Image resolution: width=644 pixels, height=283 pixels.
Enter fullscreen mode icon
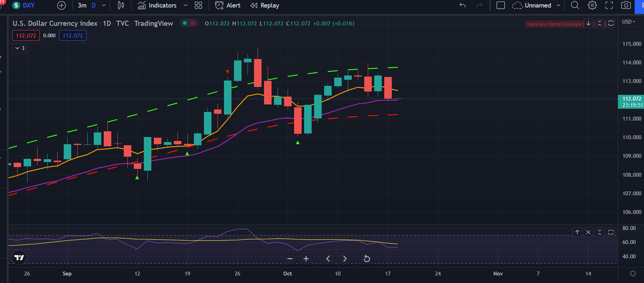pyautogui.click(x=609, y=5)
